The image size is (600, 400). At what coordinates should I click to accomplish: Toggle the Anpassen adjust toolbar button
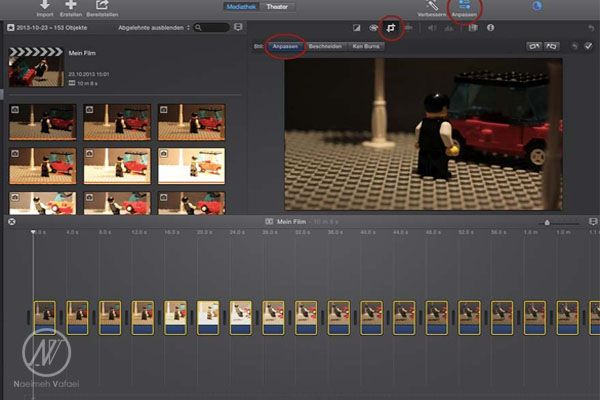pyautogui.click(x=464, y=8)
